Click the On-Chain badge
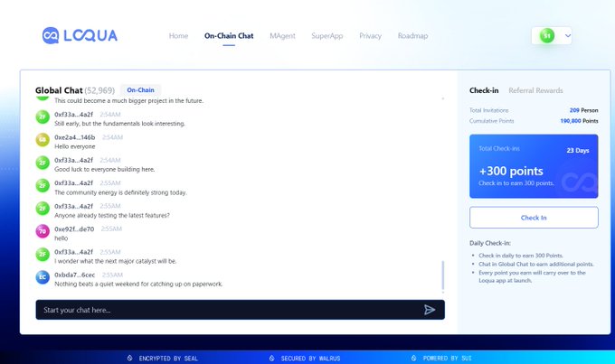The width and height of the screenshot is (615, 364). [140, 90]
